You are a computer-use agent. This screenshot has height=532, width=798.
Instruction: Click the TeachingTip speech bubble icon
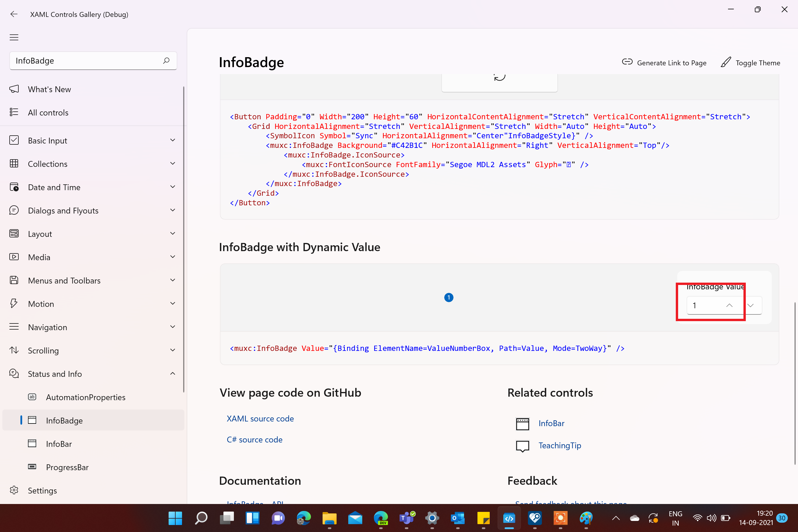[x=522, y=445]
